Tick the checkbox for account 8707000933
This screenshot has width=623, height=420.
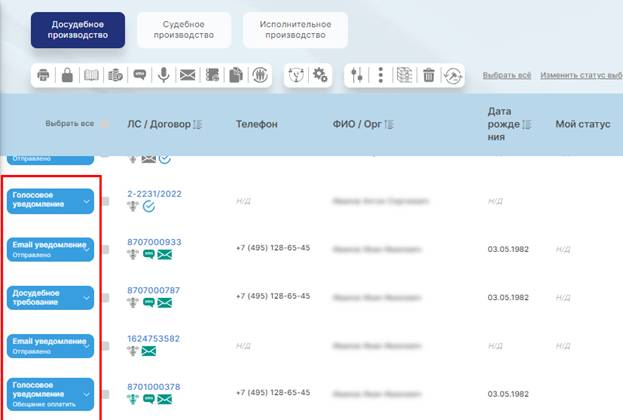(106, 249)
